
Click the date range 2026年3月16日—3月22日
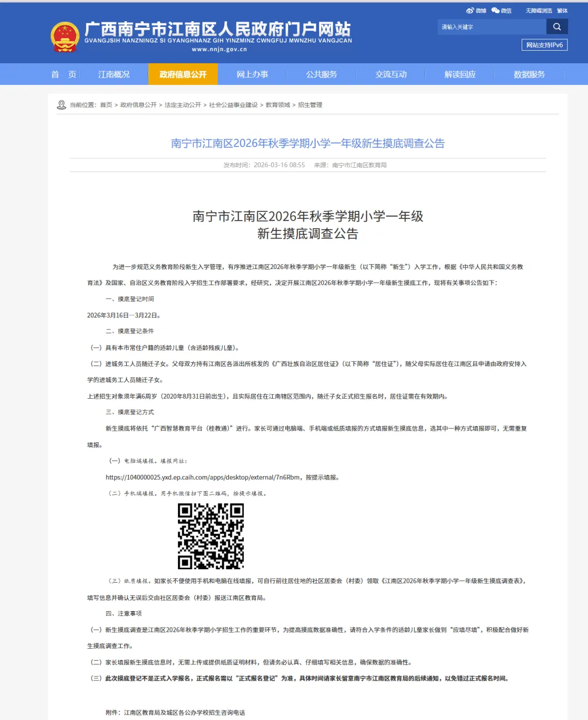(x=124, y=315)
